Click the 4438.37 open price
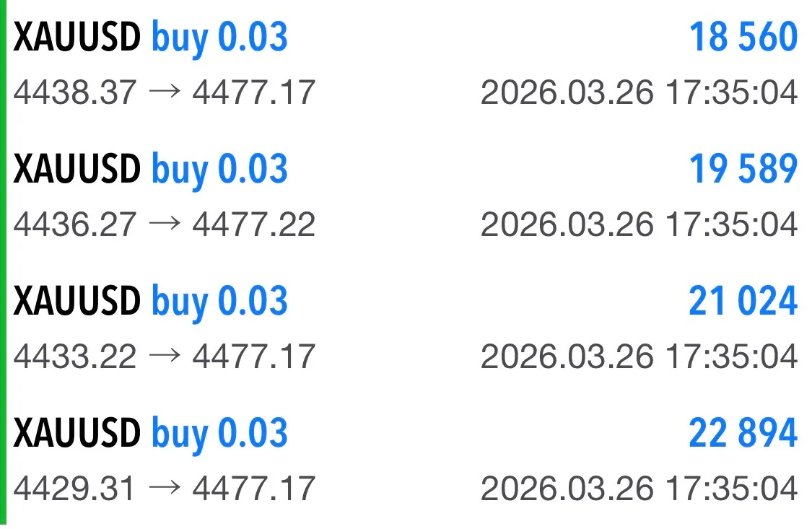 click(75, 93)
